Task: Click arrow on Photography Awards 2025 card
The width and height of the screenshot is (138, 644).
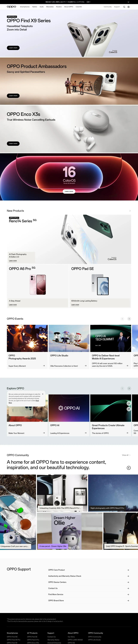Action: 44,366
